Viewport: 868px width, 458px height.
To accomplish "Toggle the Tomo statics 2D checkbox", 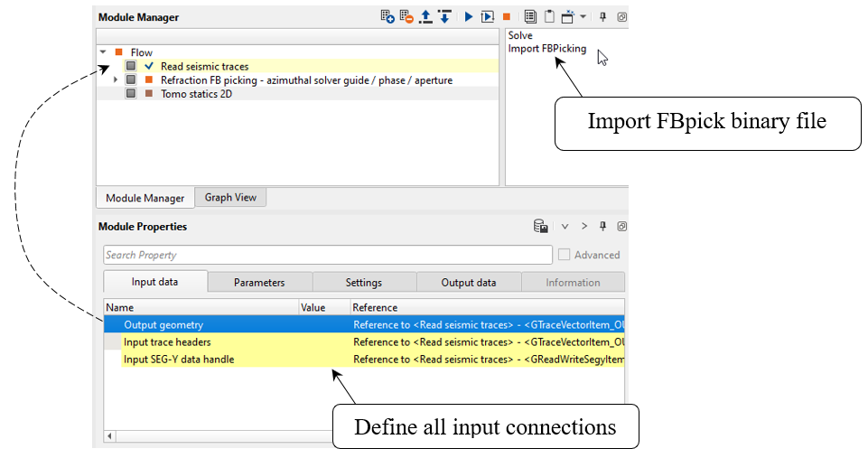I will click(x=132, y=93).
